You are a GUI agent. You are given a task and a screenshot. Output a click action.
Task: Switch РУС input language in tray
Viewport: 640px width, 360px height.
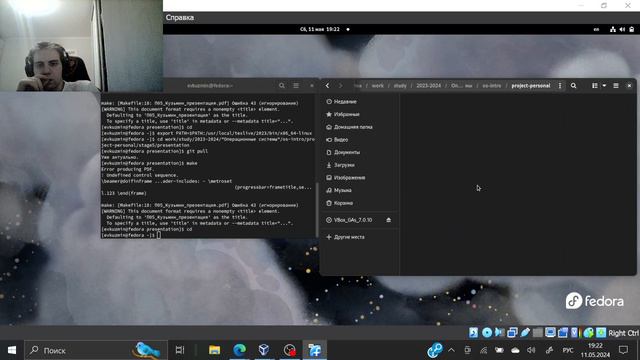[568, 350]
